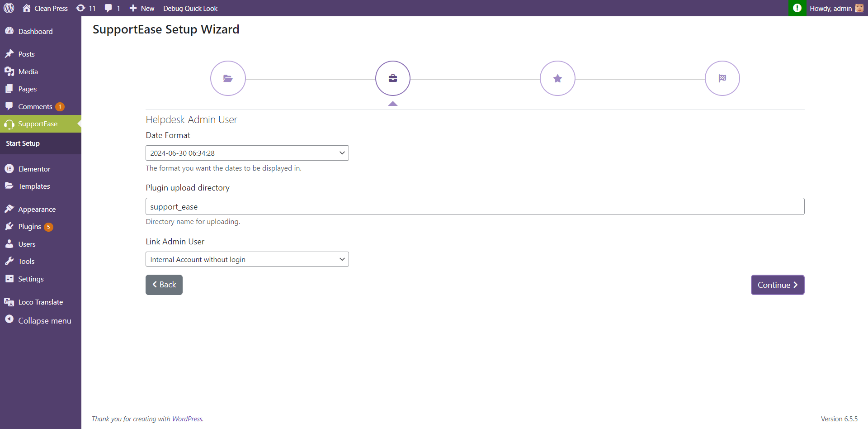Click the folder step icon in wizard
This screenshot has height=429, width=868.
[x=228, y=78]
